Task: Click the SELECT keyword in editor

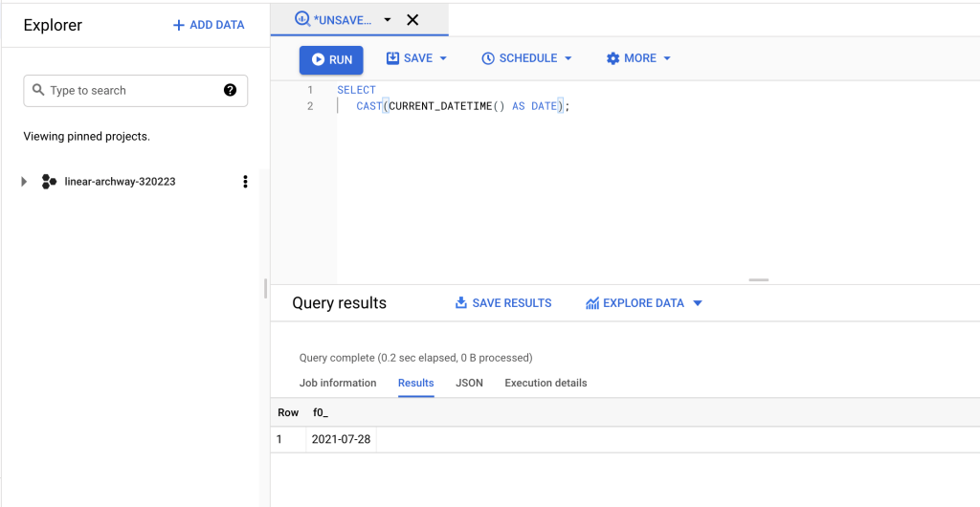Action: click(356, 90)
